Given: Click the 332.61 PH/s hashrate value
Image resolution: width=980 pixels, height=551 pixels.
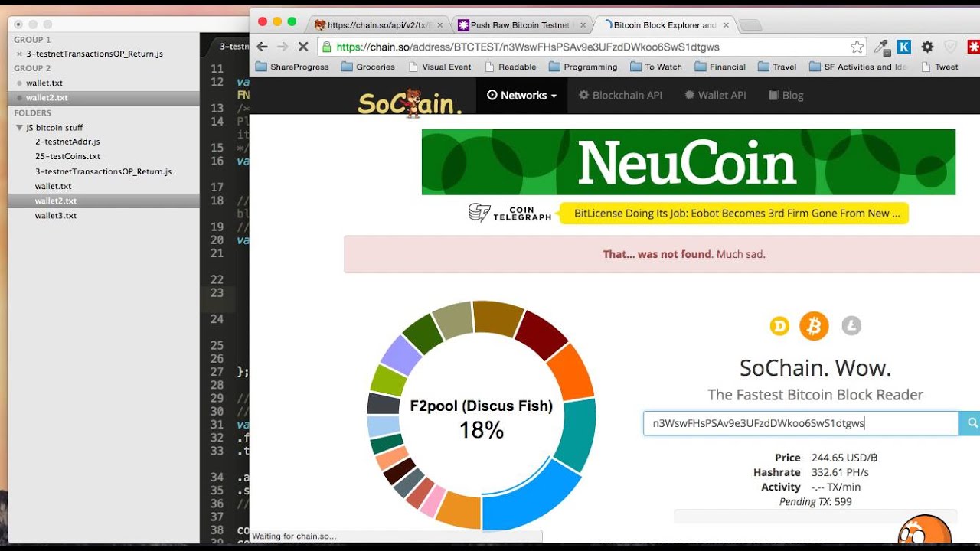Looking at the screenshot, I should [840, 472].
